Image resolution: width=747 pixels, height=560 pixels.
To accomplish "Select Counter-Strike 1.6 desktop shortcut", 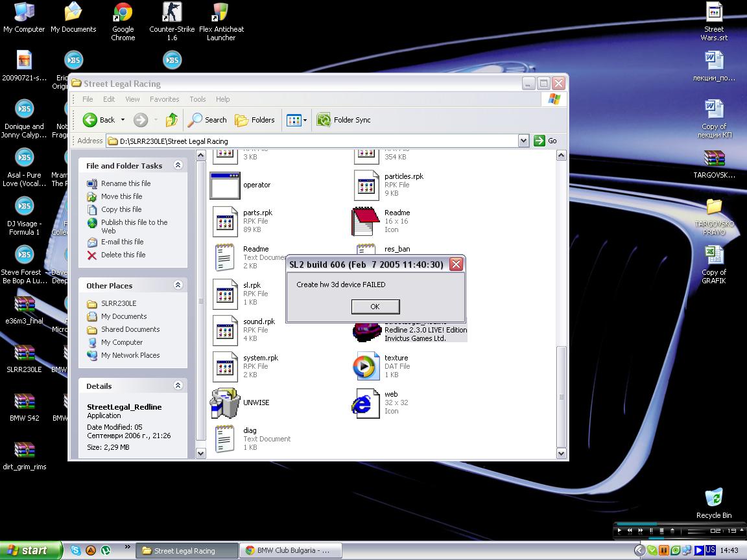I will pyautogui.click(x=172, y=22).
